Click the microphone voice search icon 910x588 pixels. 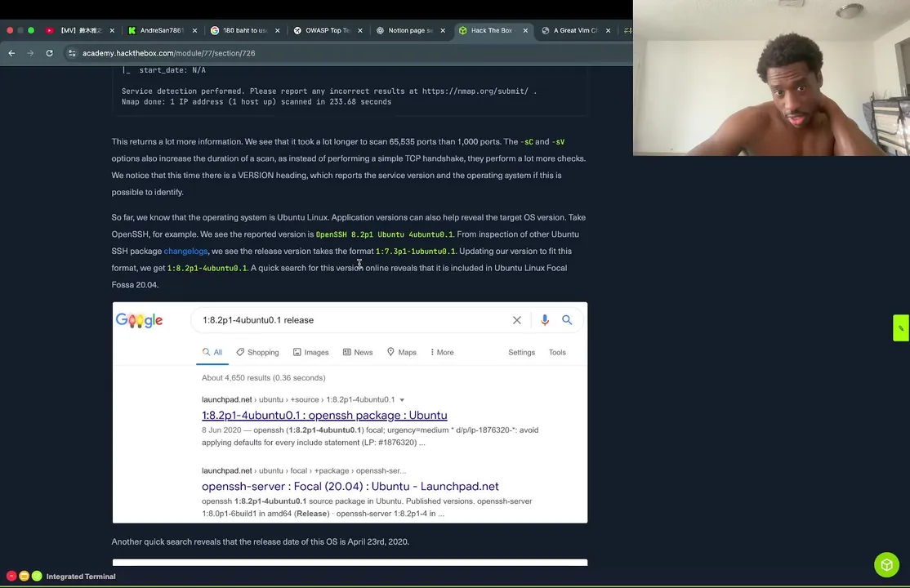coord(544,320)
